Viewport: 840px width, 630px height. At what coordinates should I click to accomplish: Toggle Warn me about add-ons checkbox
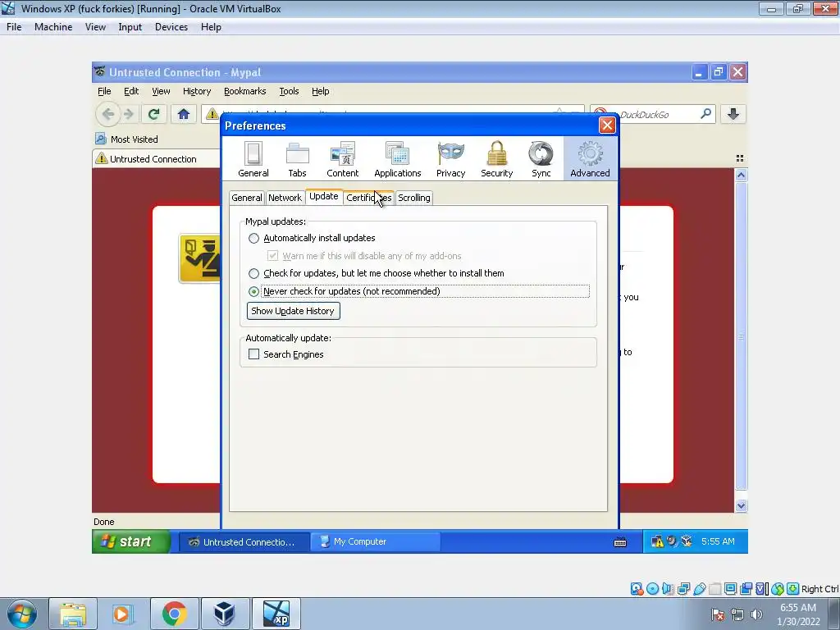pyautogui.click(x=272, y=256)
